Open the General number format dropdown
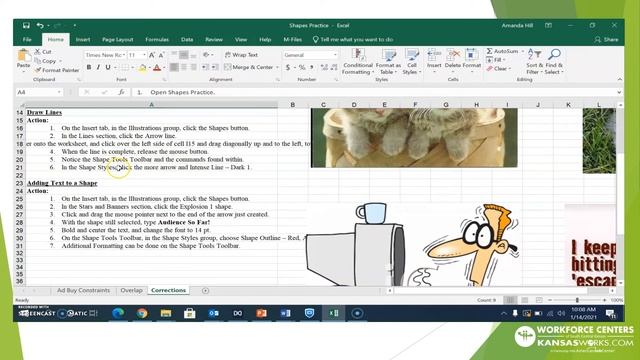The image size is (640, 360). pos(335,55)
